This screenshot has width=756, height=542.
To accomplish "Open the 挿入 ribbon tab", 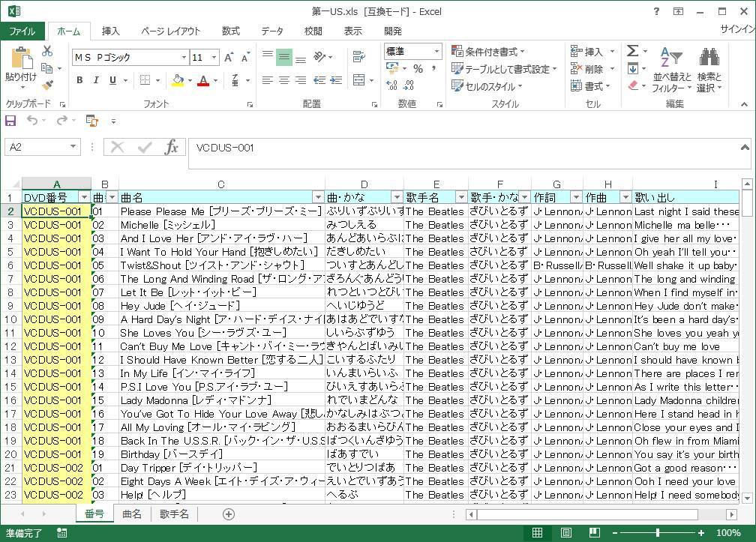I will pos(110,31).
